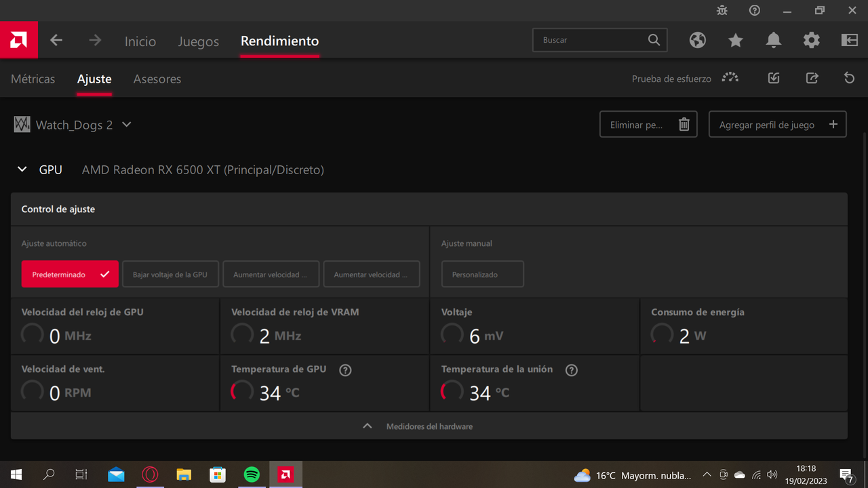The height and width of the screenshot is (488, 868).
Task: Enable Personalizado manual tuning
Action: (x=482, y=274)
